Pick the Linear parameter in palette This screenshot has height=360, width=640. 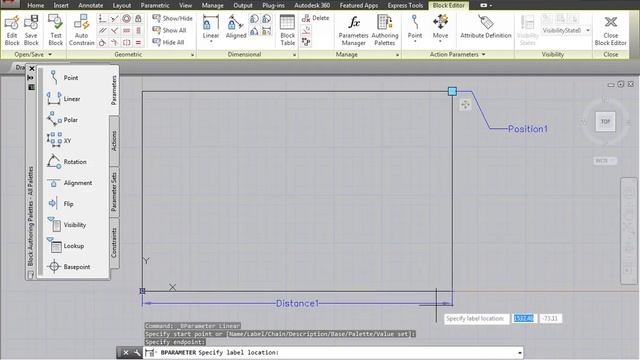click(x=63, y=99)
